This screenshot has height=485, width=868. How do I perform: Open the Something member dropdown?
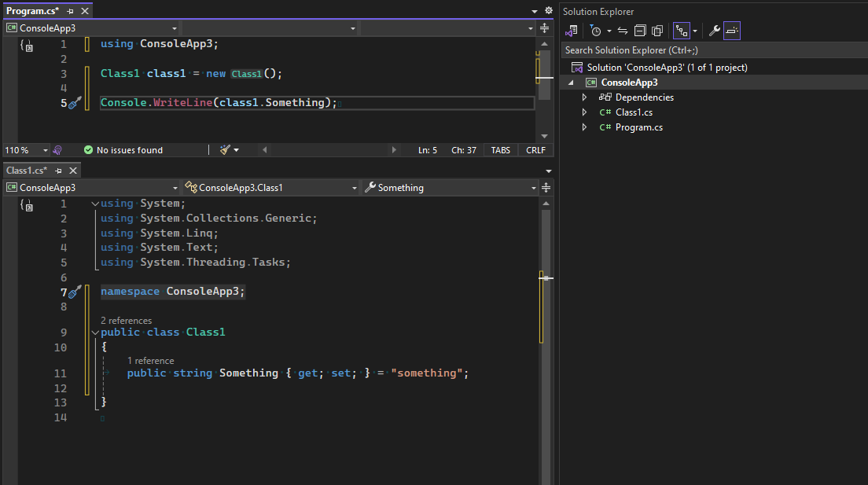(x=450, y=188)
